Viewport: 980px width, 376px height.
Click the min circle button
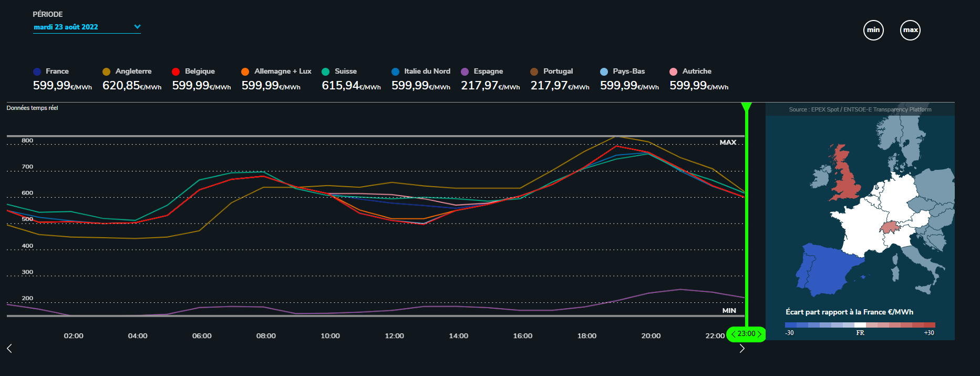873,30
